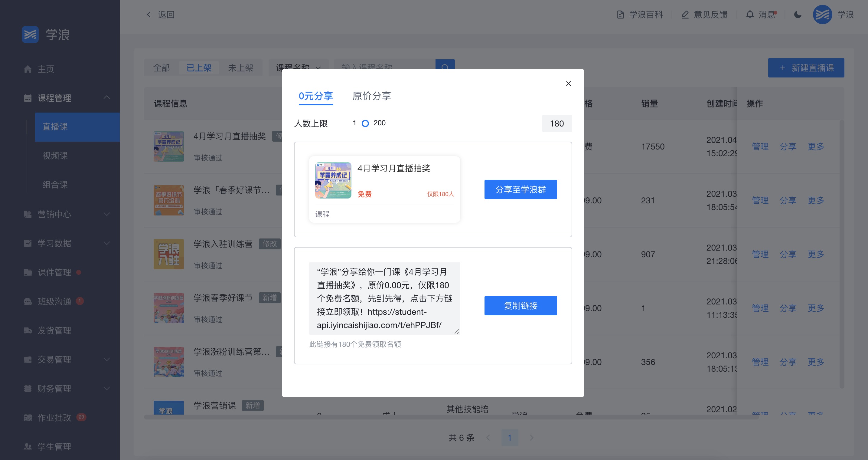This screenshot has height=460, width=868.
Task: Click 更多 for the 907 sales row
Action: (816, 254)
